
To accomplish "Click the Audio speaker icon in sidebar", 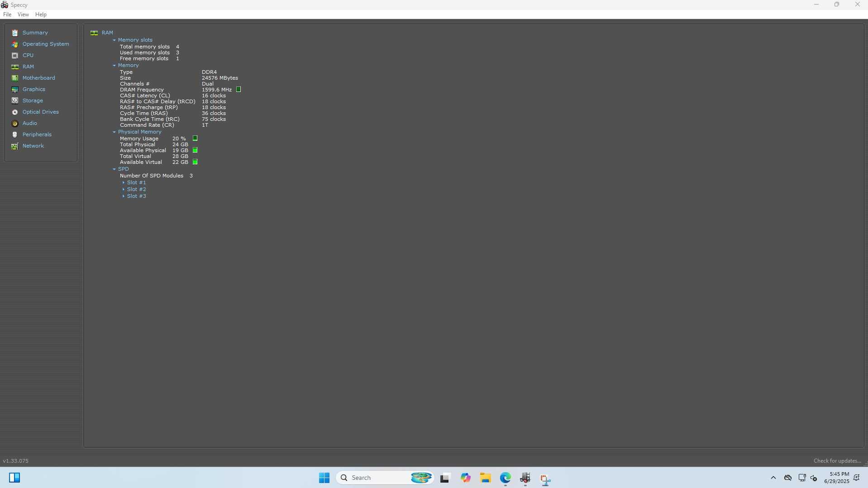I will (15, 123).
